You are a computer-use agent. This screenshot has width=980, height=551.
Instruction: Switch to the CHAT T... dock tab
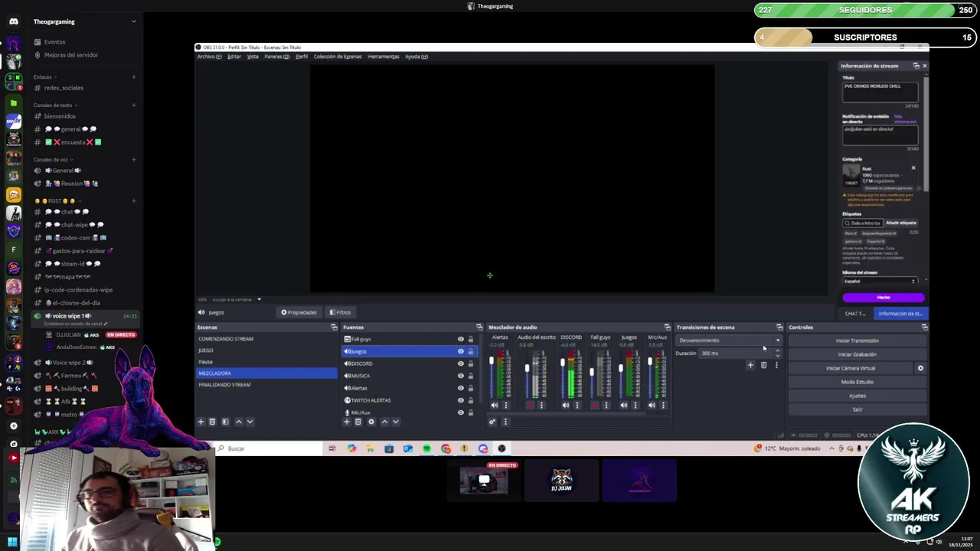tap(855, 314)
